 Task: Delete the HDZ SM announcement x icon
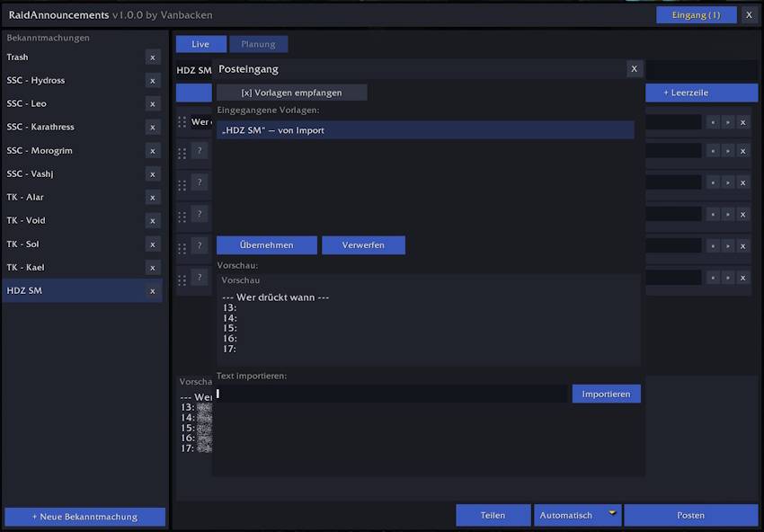tap(153, 291)
